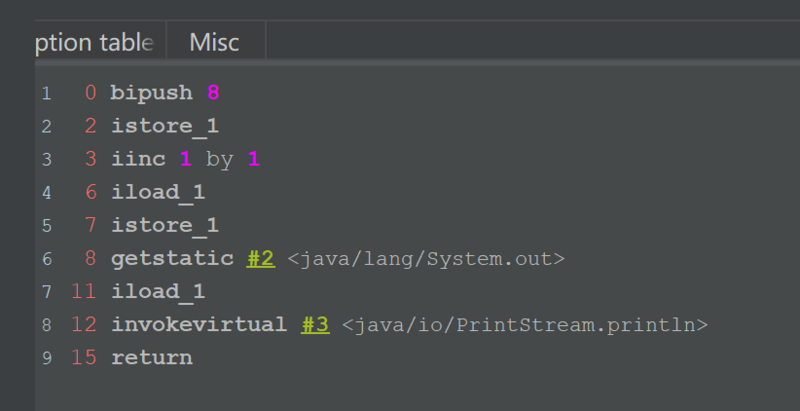This screenshot has height=411, width=800.
Task: Click the return instruction
Action: click(151, 358)
